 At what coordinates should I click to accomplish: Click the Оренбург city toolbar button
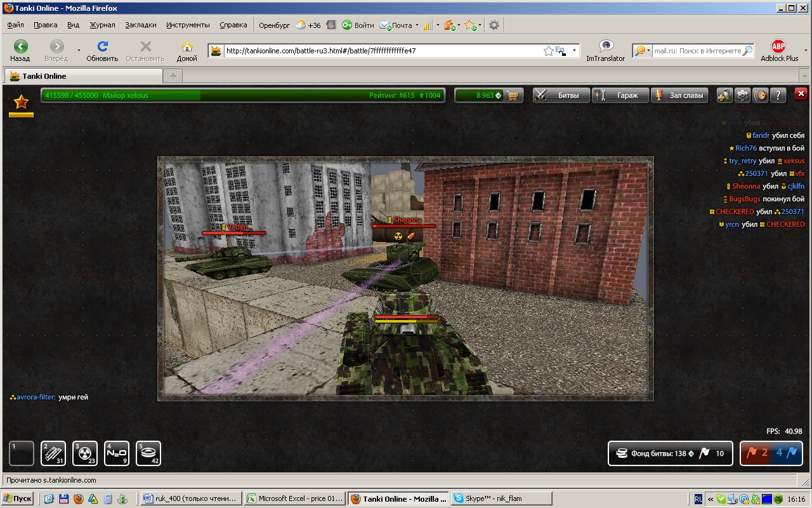coord(274,25)
